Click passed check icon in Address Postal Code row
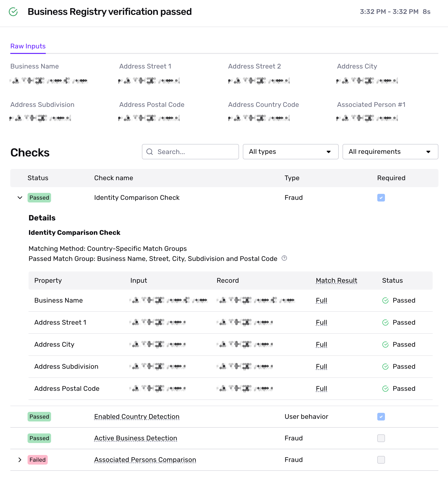448x478 pixels. point(385,389)
